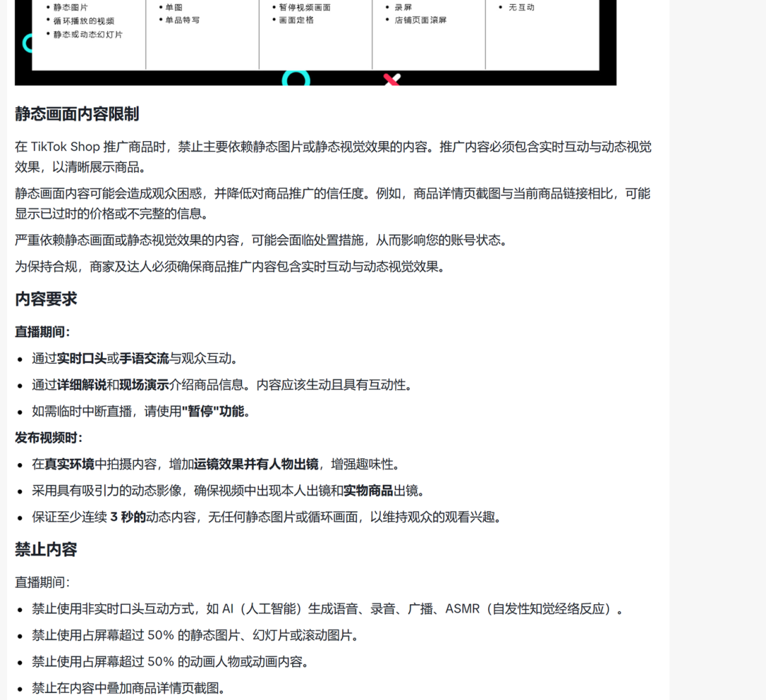Click 静态图片 in the image table
Image resolution: width=766 pixels, height=700 pixels.
pyautogui.click(x=70, y=7)
